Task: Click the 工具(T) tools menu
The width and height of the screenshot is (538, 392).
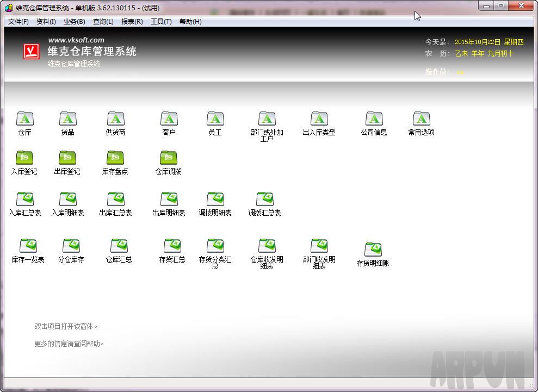Action: pyautogui.click(x=161, y=22)
